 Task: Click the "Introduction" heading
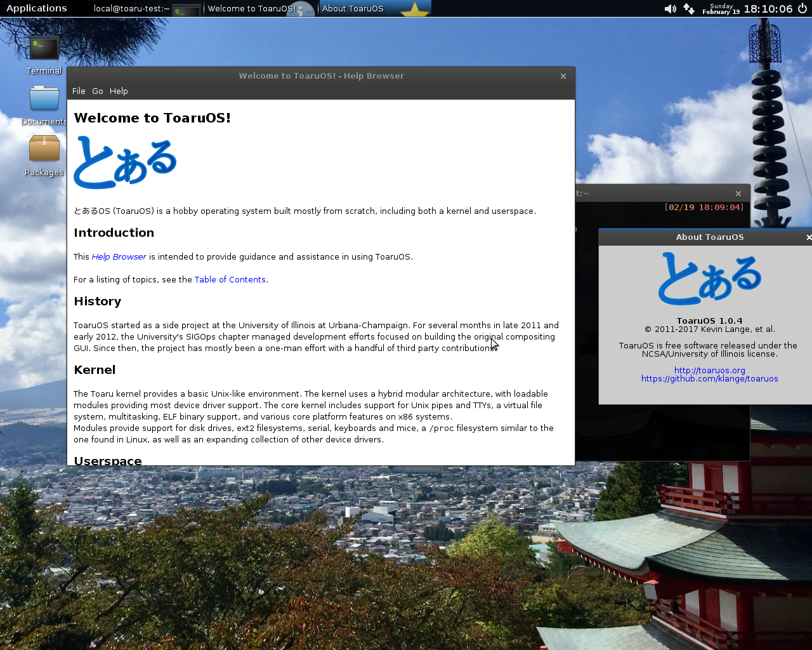[x=114, y=233]
